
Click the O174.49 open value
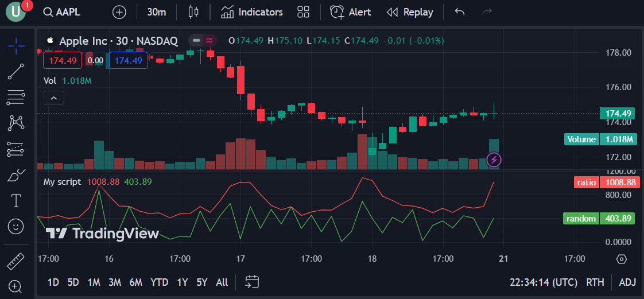tap(246, 41)
